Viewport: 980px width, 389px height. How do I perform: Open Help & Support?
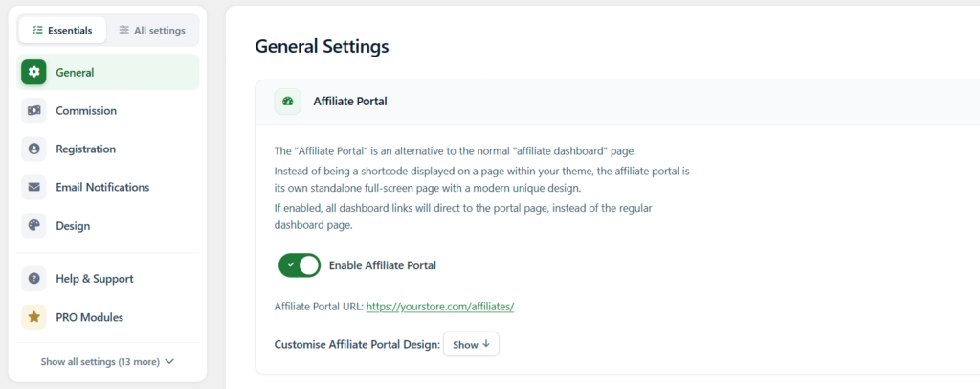107,278
